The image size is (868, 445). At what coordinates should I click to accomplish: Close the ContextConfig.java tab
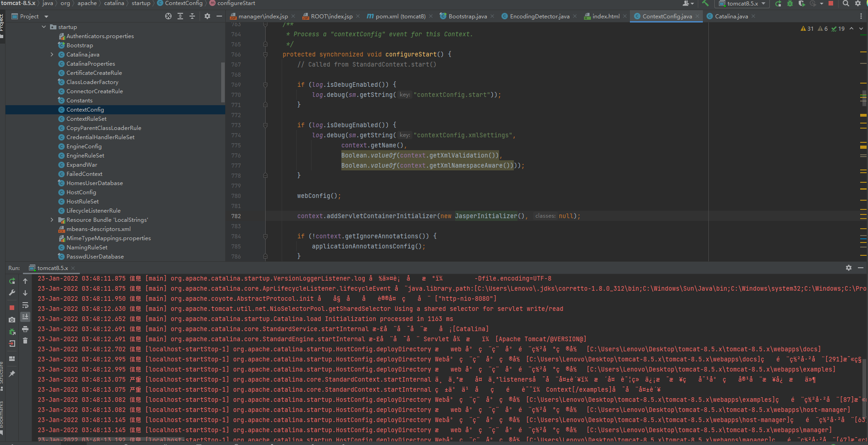pos(697,16)
